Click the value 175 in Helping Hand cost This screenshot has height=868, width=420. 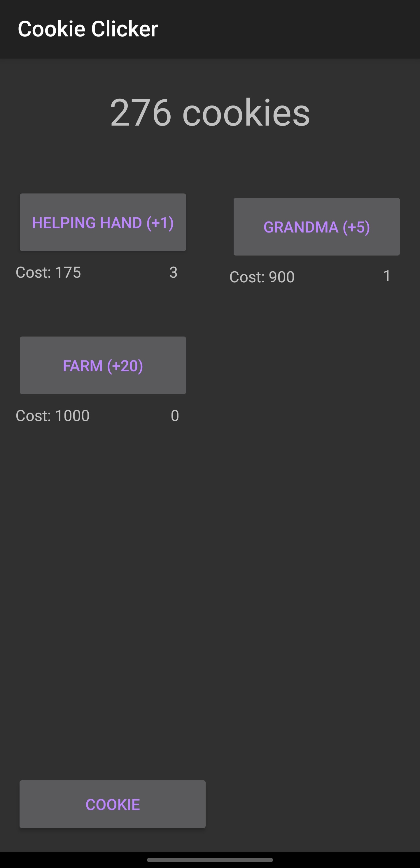pyautogui.click(x=68, y=272)
